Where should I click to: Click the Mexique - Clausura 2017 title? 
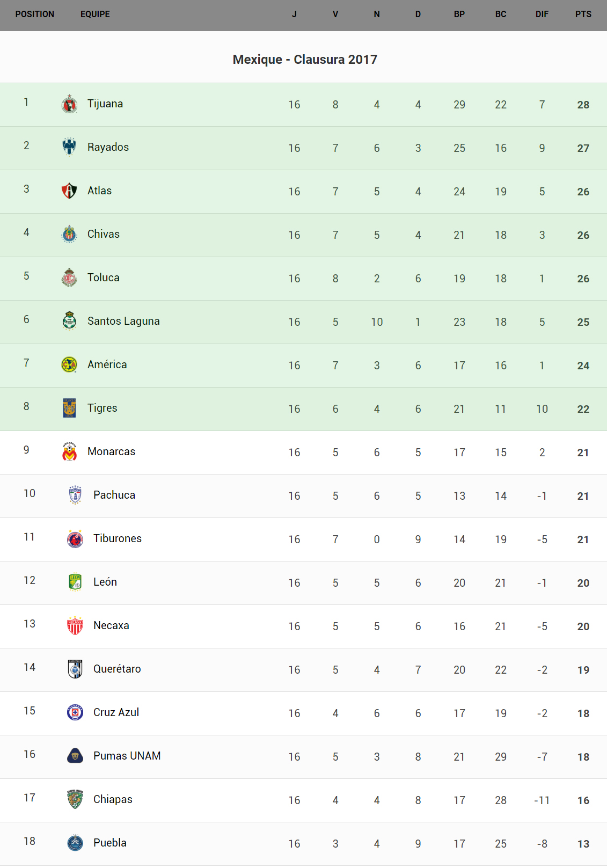pyautogui.click(x=305, y=60)
